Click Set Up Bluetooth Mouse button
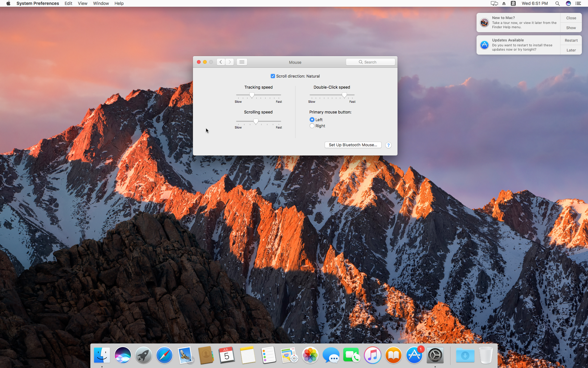 point(353,145)
